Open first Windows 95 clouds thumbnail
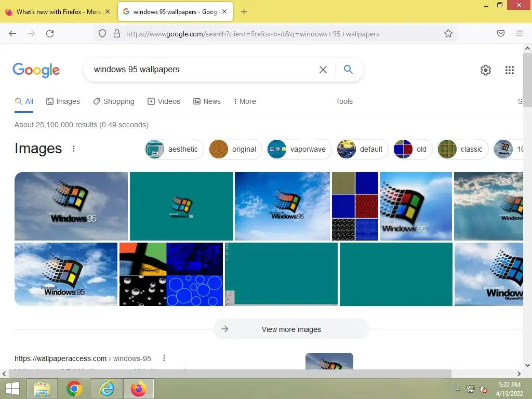Viewport: 532px width, 399px height. (71, 206)
